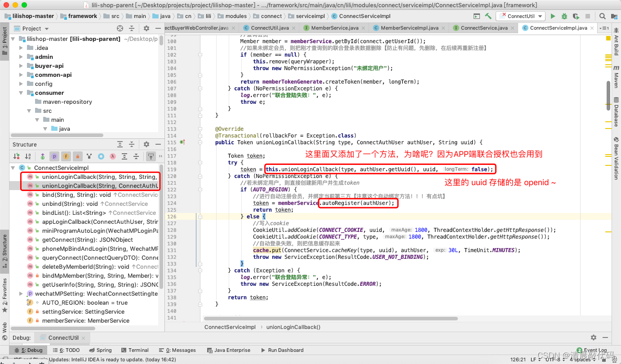
Task: Open the Terminal tool window button
Action: tap(134, 350)
